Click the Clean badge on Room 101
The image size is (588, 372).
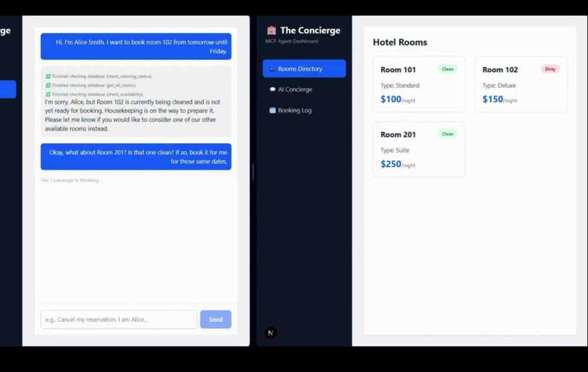click(447, 69)
